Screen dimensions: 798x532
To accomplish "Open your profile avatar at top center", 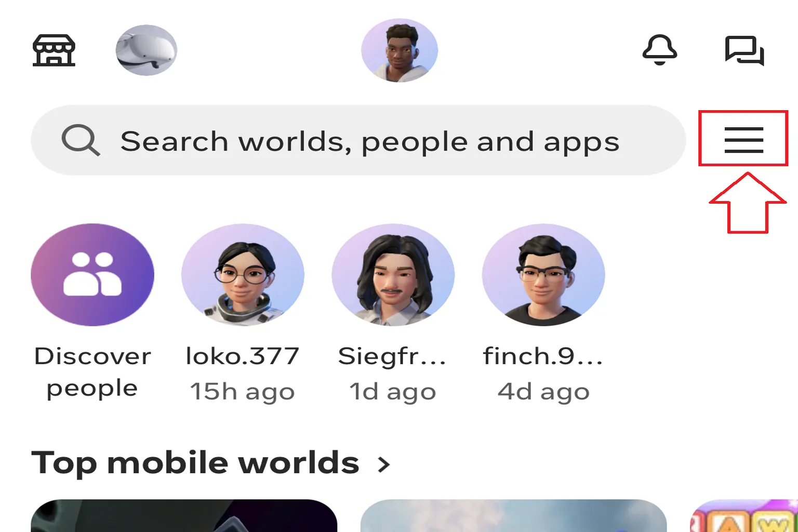I will 400,50.
